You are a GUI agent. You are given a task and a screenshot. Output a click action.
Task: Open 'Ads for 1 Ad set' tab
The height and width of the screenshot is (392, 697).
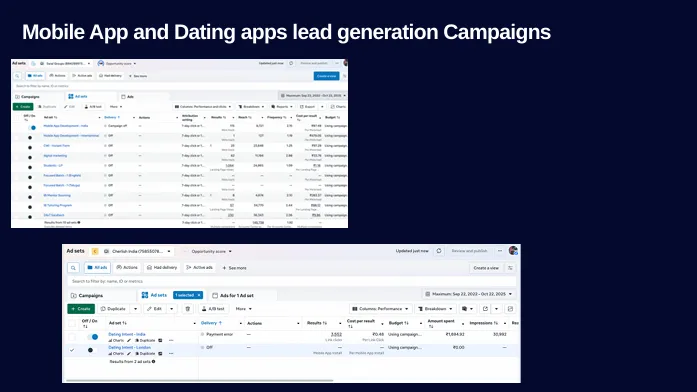pyautogui.click(x=233, y=295)
